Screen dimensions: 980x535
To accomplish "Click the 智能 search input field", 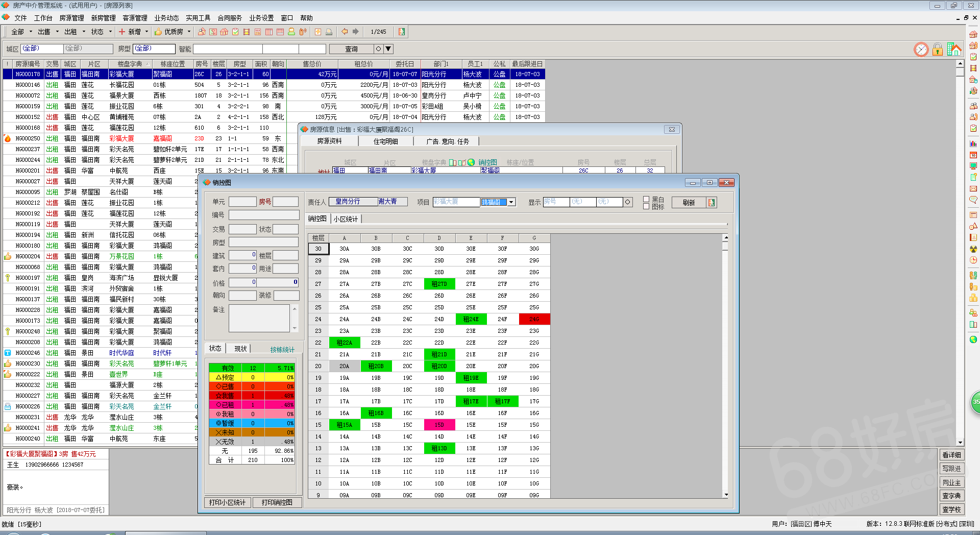I will pyautogui.click(x=228, y=49).
